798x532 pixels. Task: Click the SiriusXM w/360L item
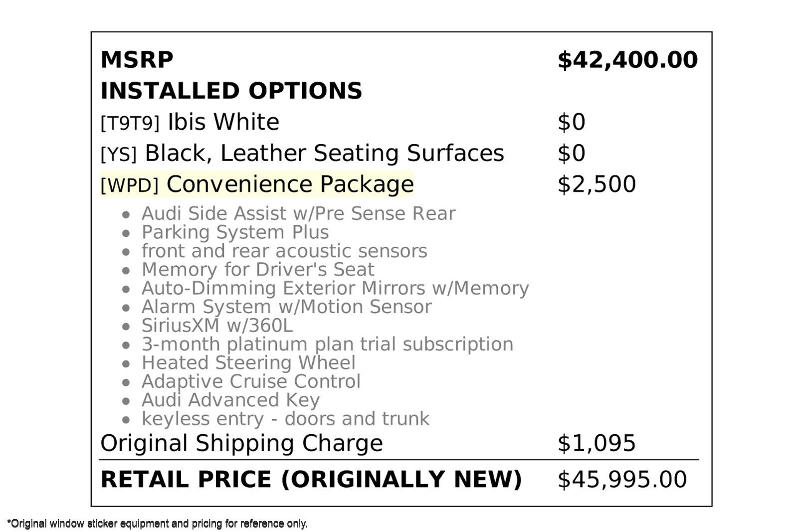click(x=217, y=326)
